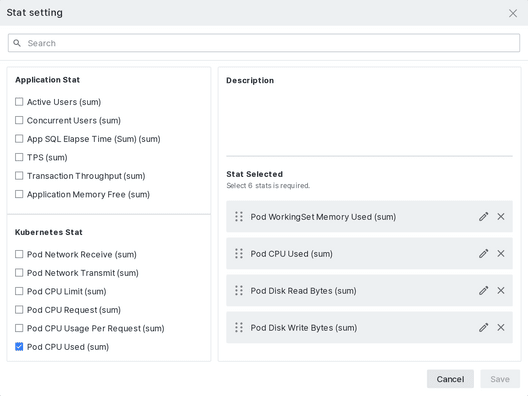Click drag handle of Pod WorkingSet Memory Used
The width and height of the screenshot is (528, 396).
239,217
